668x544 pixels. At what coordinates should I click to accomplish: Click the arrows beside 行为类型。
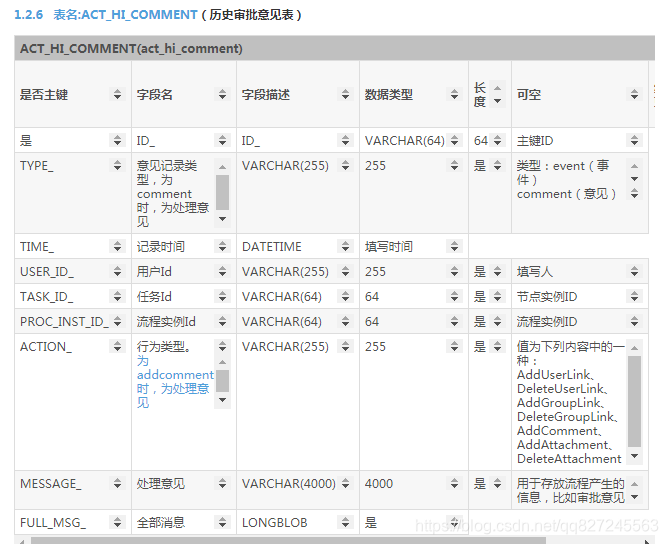click(222, 347)
